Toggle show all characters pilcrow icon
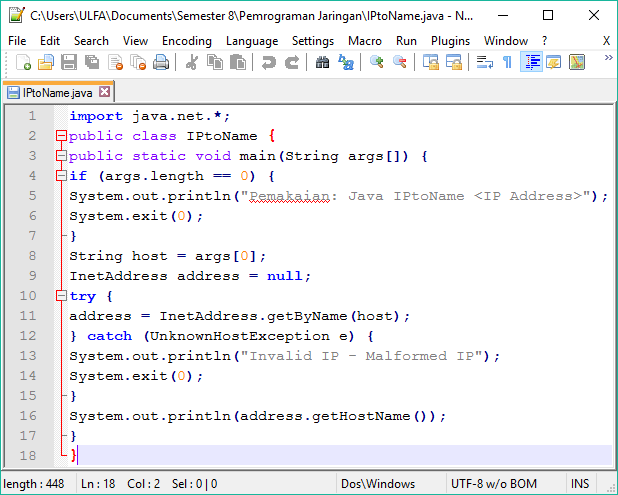 click(508, 62)
